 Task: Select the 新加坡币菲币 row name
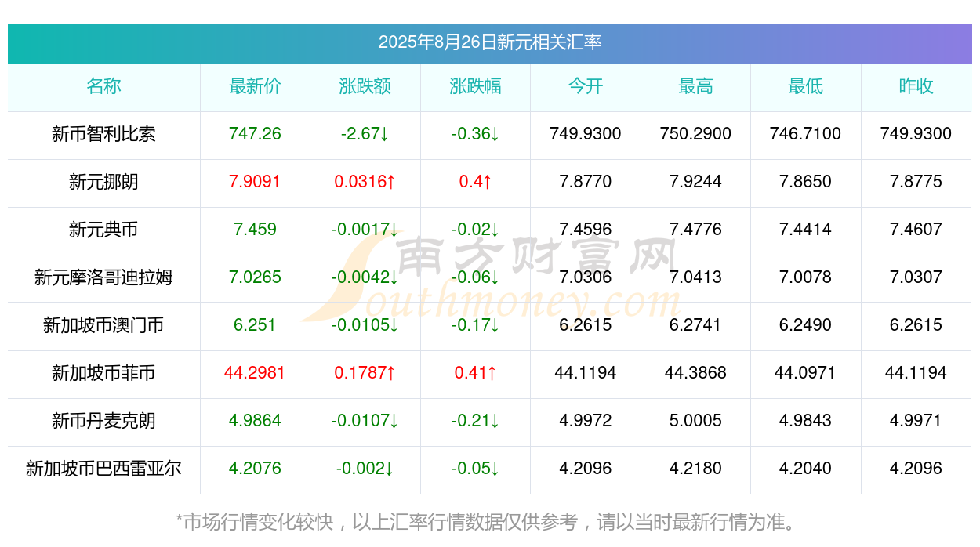coord(103,373)
